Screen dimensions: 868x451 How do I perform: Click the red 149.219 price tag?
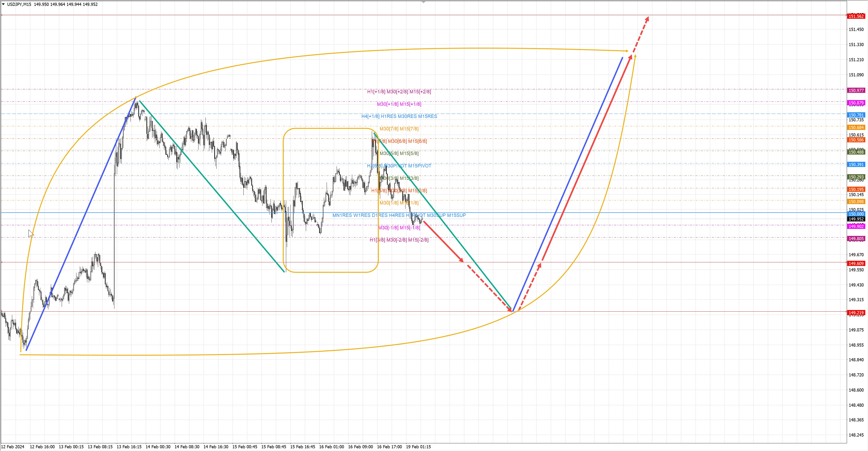[856, 313]
